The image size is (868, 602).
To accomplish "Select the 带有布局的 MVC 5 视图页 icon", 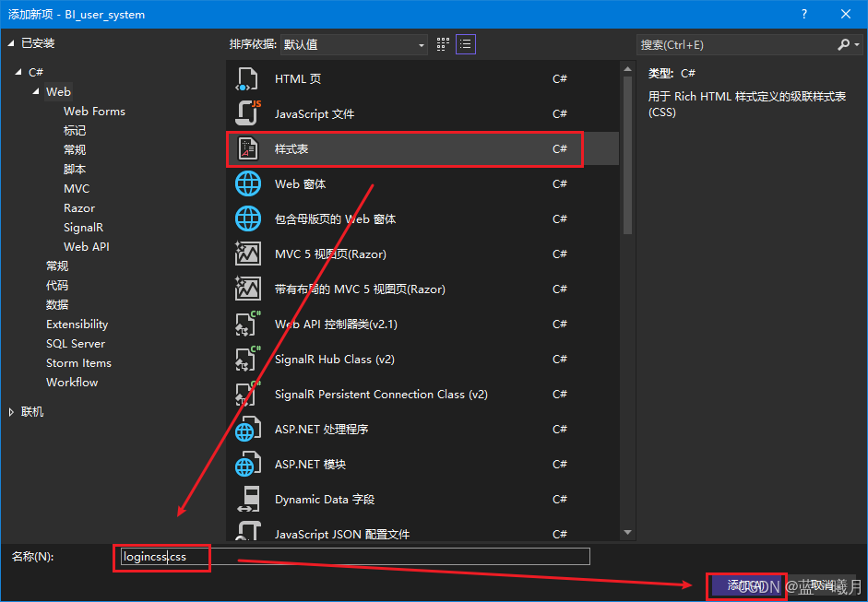I will point(247,289).
